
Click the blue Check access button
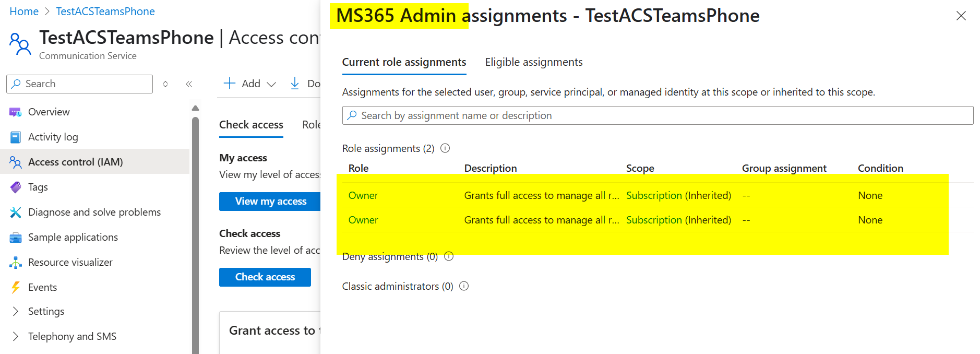265,277
